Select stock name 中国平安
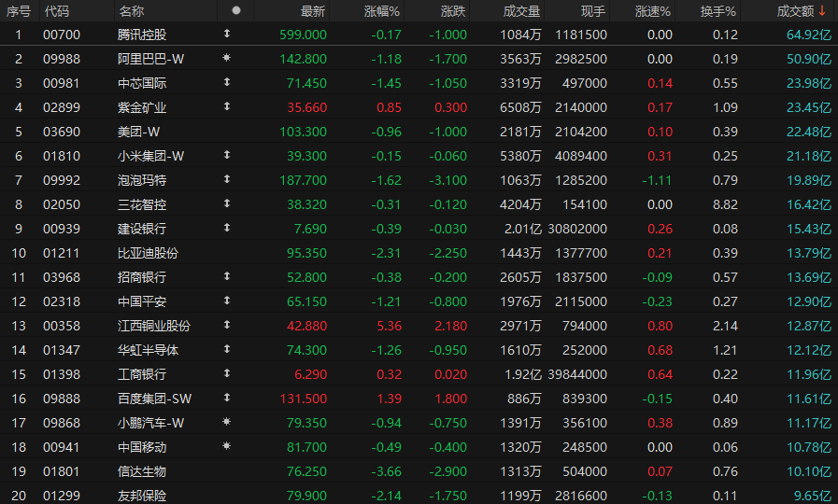This screenshot has width=838, height=504. pyautogui.click(x=142, y=301)
